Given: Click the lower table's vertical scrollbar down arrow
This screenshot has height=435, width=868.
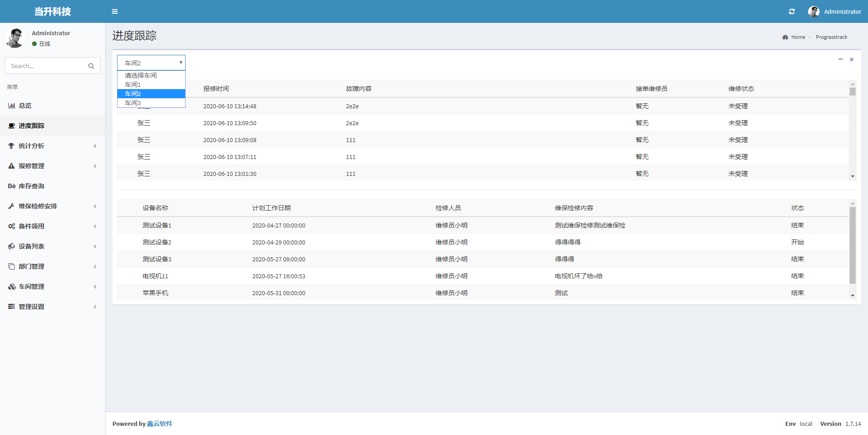Looking at the screenshot, I should click(852, 296).
